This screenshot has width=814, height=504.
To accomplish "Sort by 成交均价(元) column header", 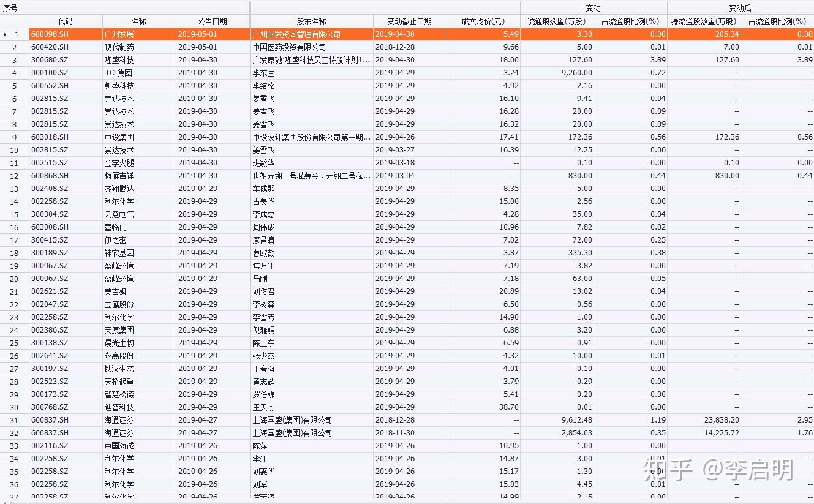I will click(483, 21).
